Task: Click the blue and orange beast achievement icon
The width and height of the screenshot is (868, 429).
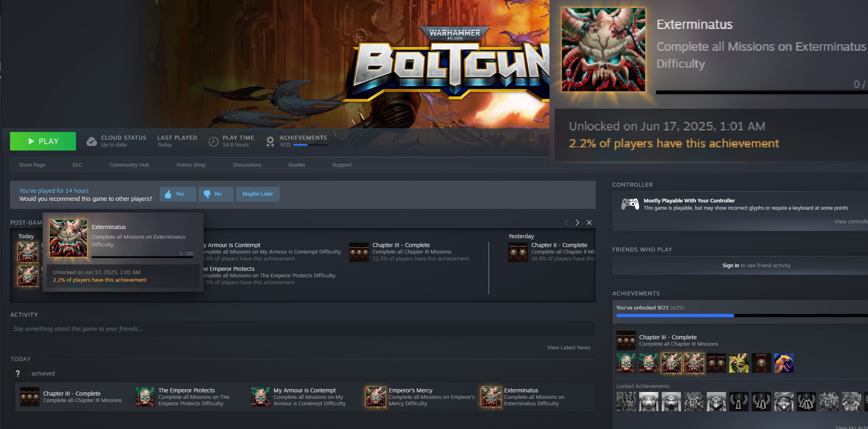Action: pos(784,363)
